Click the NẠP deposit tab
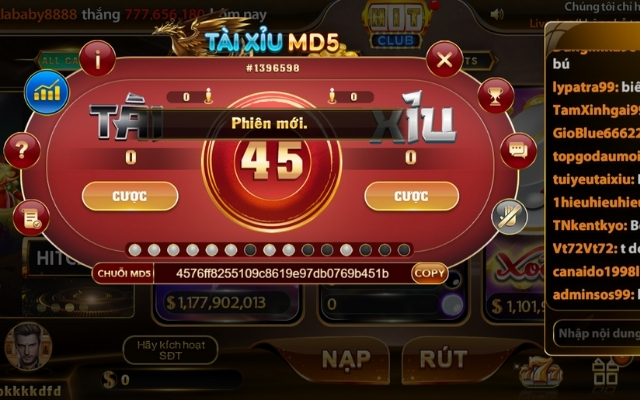 click(346, 360)
